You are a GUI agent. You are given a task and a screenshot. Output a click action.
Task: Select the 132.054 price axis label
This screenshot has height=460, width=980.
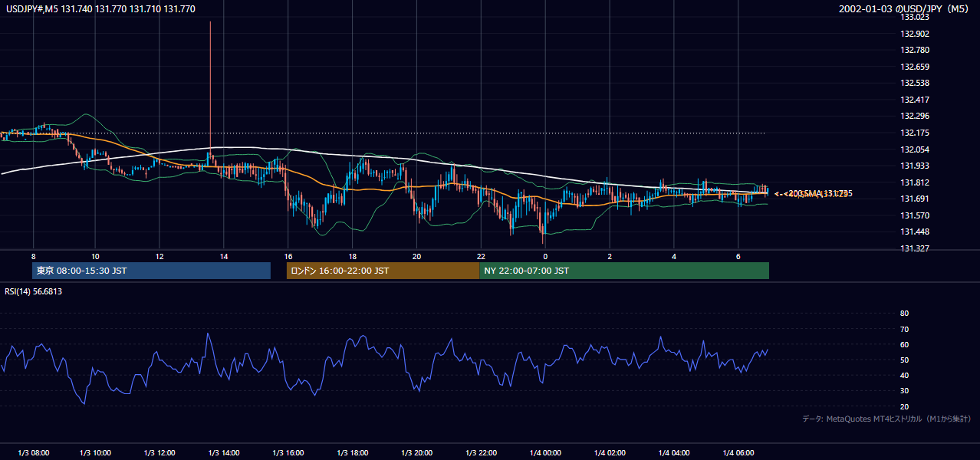pos(916,149)
